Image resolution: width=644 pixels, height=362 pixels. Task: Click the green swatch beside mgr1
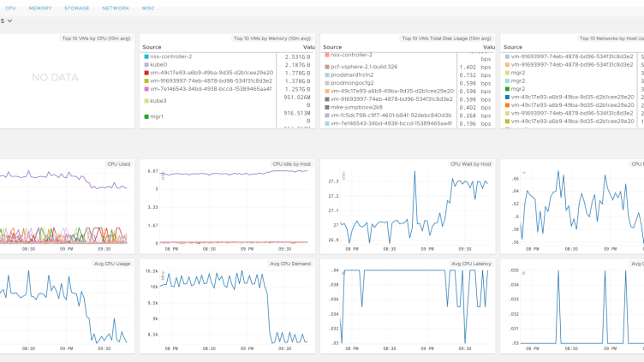click(146, 116)
